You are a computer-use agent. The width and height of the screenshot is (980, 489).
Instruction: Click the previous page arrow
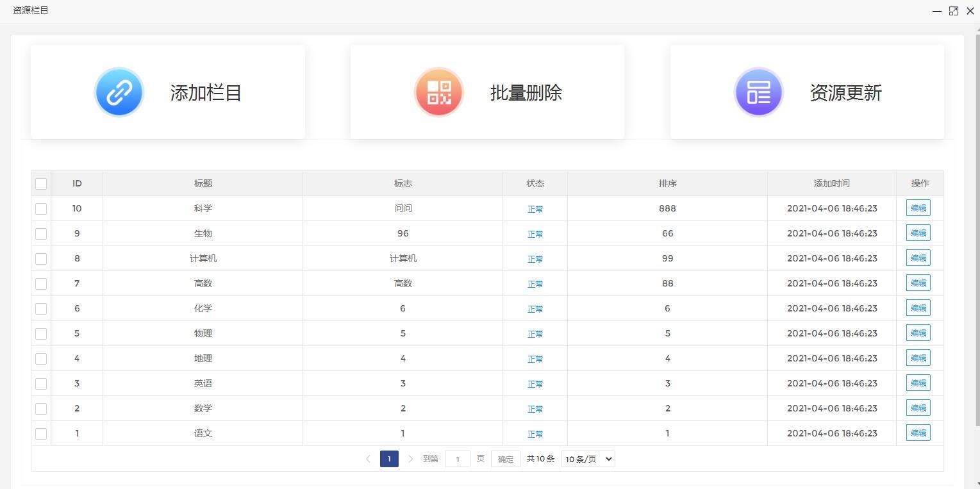pos(368,459)
